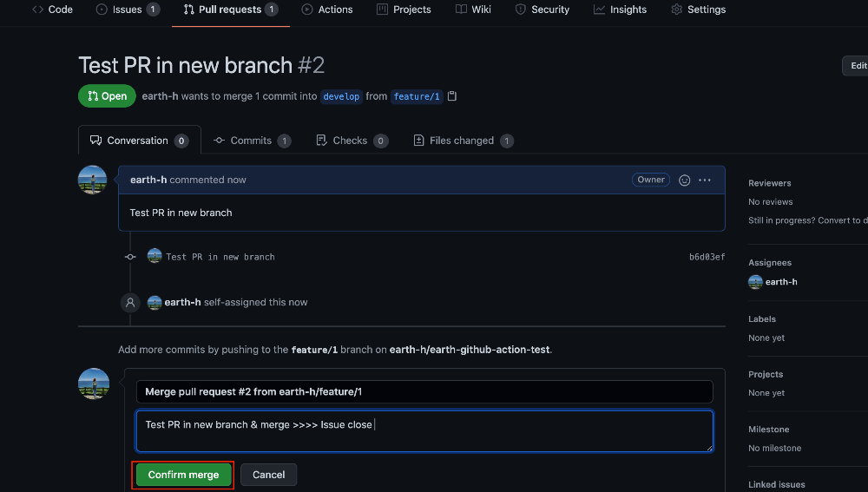Open the Milestone sidebar section
The width and height of the screenshot is (868, 492).
[x=769, y=430]
